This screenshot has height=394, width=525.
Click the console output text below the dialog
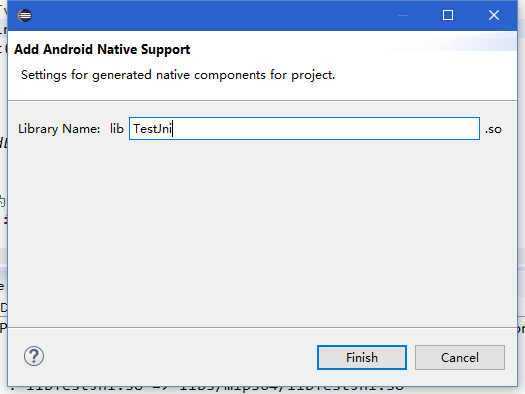click(x=214, y=389)
